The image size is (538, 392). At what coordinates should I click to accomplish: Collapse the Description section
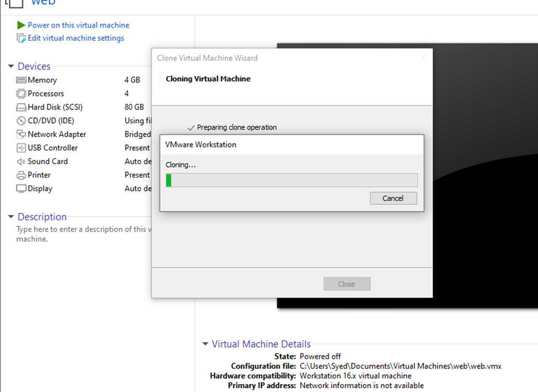pos(10,217)
